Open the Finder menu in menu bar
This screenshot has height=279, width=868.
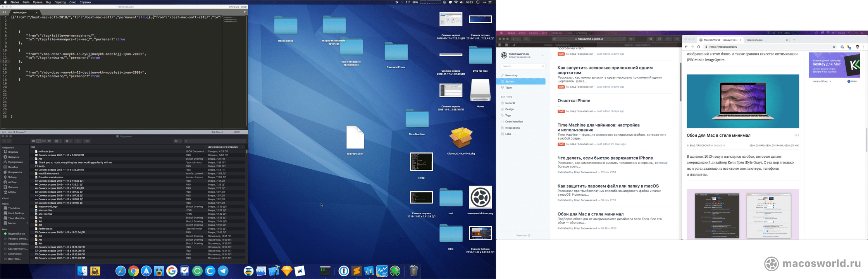pyautogui.click(x=15, y=2)
